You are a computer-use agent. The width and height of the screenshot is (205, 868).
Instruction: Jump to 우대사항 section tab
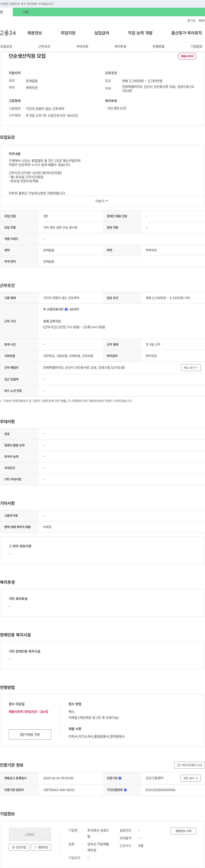pos(82,46)
